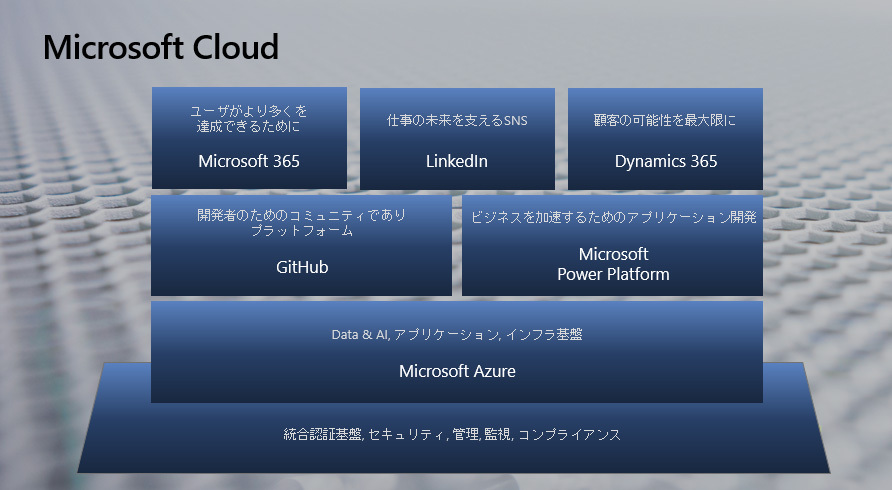
Task: Click the 統合認証基盤, セキュリティ base layer text
Action: tap(452, 434)
